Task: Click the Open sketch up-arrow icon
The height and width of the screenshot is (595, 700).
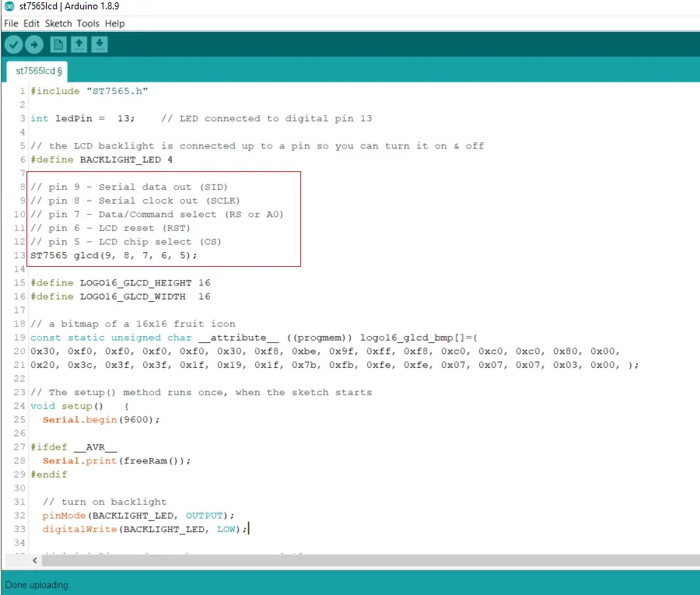Action: pyautogui.click(x=79, y=45)
